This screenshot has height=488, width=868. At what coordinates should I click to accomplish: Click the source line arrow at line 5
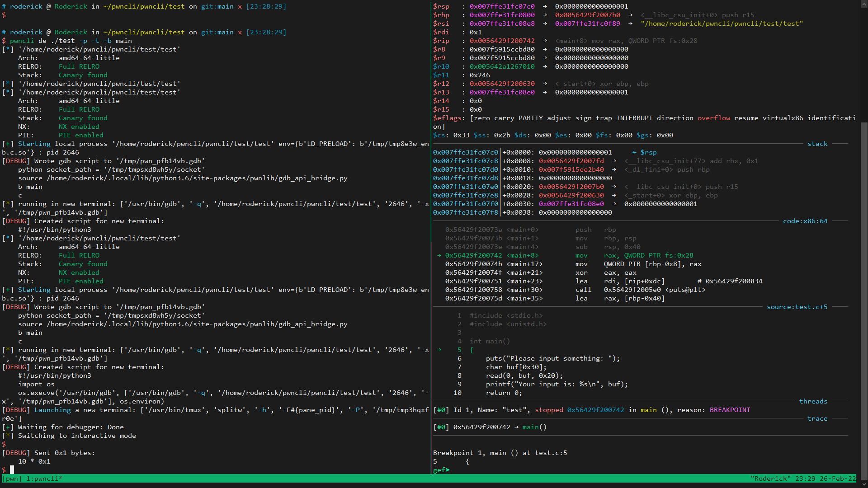click(x=439, y=350)
